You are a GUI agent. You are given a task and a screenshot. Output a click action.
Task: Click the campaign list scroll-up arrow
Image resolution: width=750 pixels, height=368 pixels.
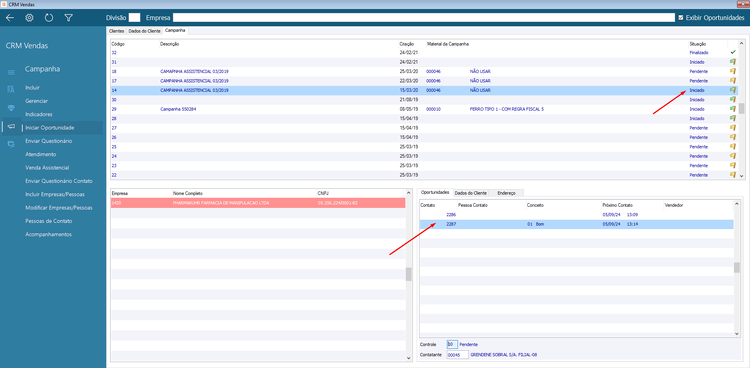[x=742, y=43]
